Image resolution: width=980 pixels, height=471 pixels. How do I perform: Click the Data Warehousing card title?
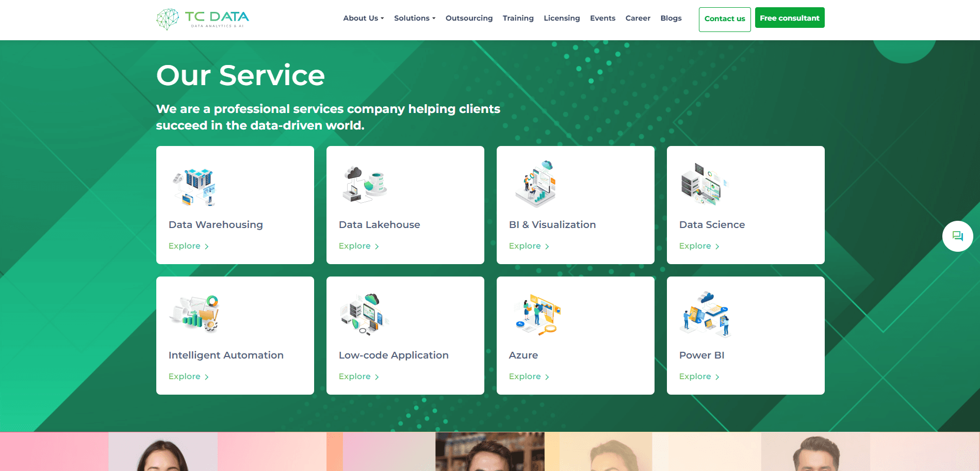216,225
